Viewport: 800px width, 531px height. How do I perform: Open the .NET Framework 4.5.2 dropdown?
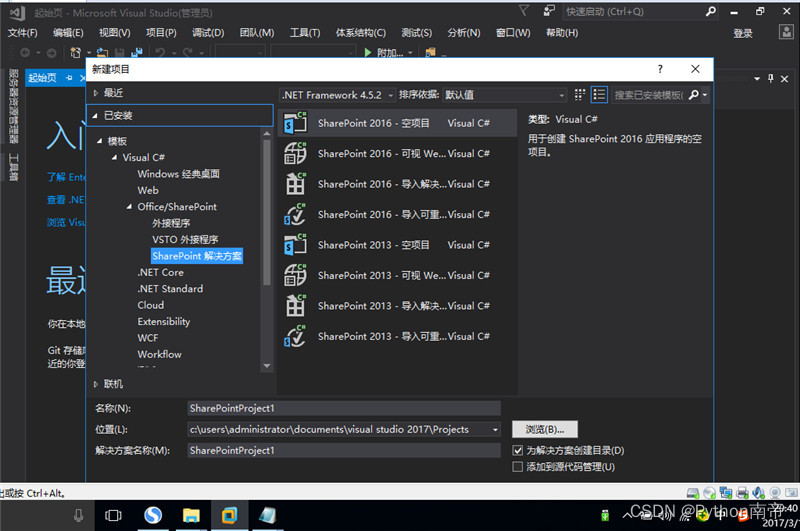click(x=338, y=95)
